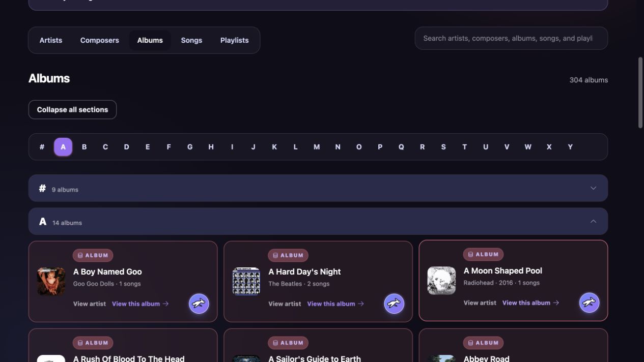Click View artist on A Moon Shaped Pool
Viewport: 644px width, 362px height.
coord(480,303)
